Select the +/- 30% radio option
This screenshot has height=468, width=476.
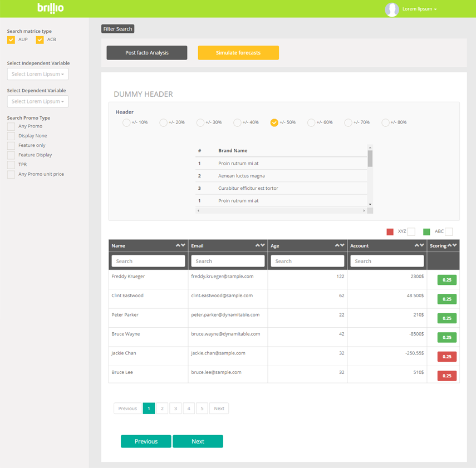[200, 122]
